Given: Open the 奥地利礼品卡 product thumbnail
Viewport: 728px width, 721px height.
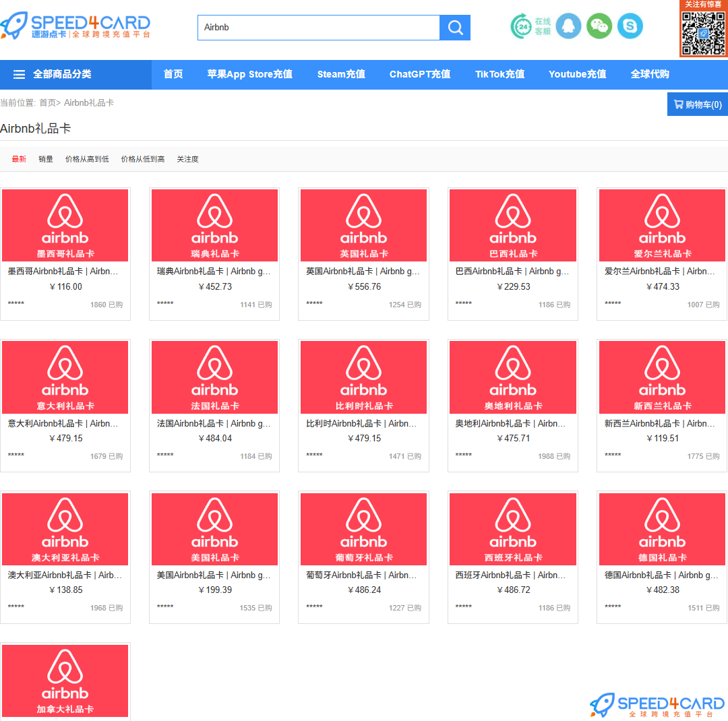Looking at the screenshot, I should click(x=513, y=377).
